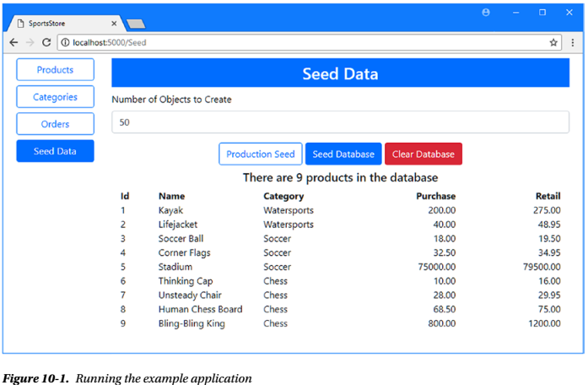Go to the Products page
This screenshot has height=385, width=588.
pyautogui.click(x=55, y=70)
